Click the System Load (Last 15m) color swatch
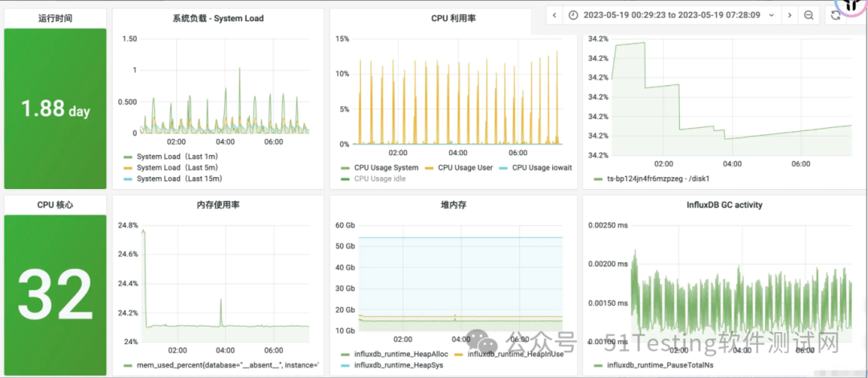Viewport: 868px width, 378px height. 128,179
